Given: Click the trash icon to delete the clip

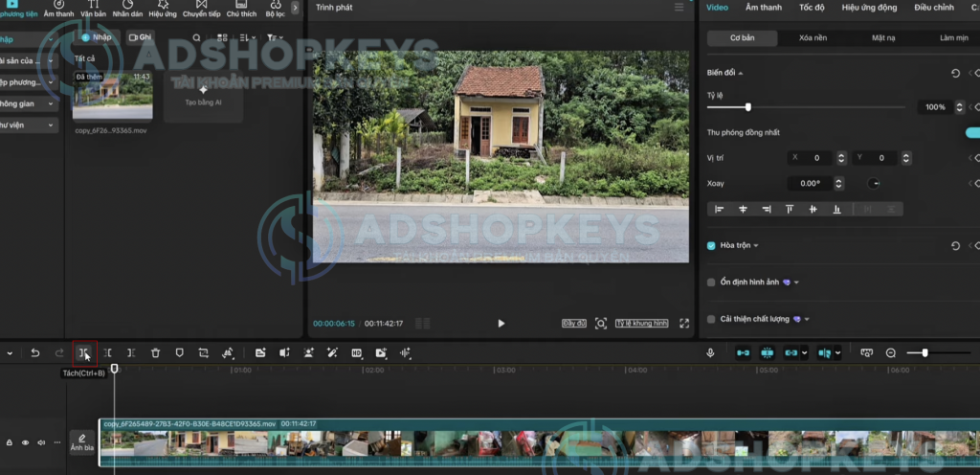Looking at the screenshot, I should click(155, 353).
